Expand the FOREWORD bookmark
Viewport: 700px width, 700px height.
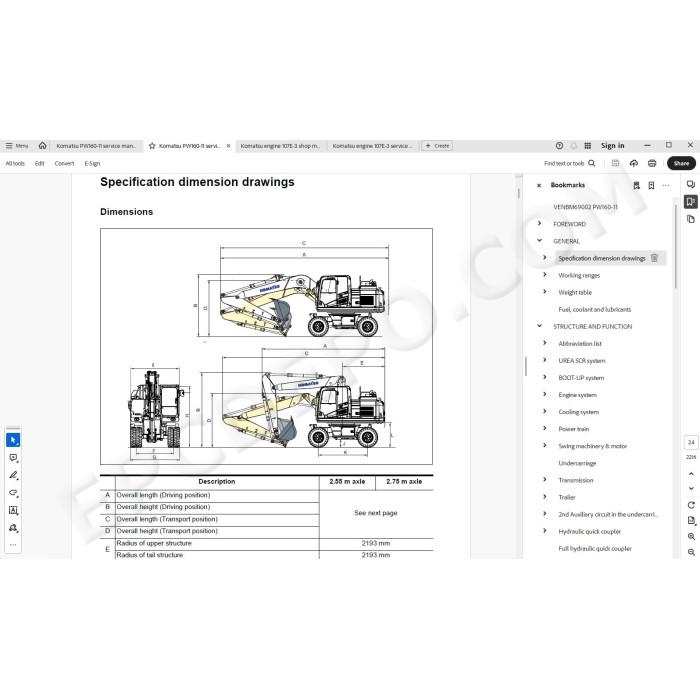[539, 223]
